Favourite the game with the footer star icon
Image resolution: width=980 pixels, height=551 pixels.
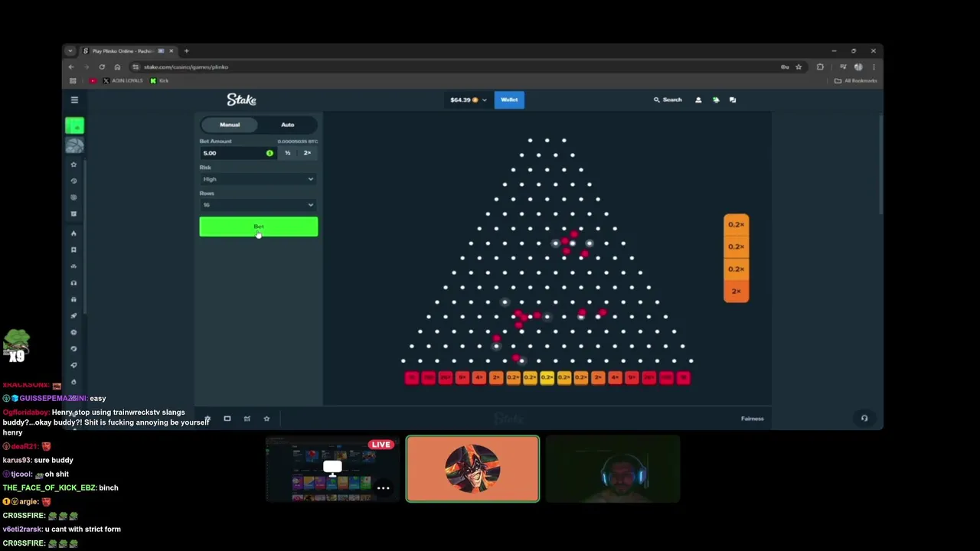(266, 419)
